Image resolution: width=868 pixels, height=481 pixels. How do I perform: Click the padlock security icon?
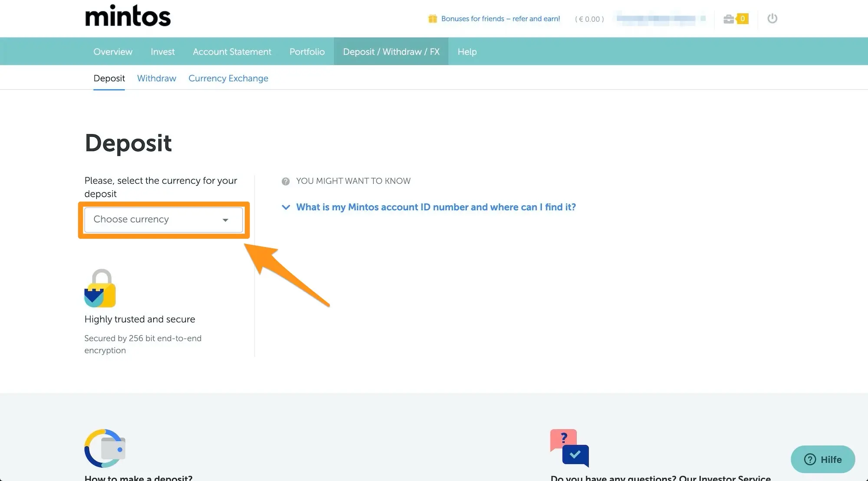pos(100,288)
